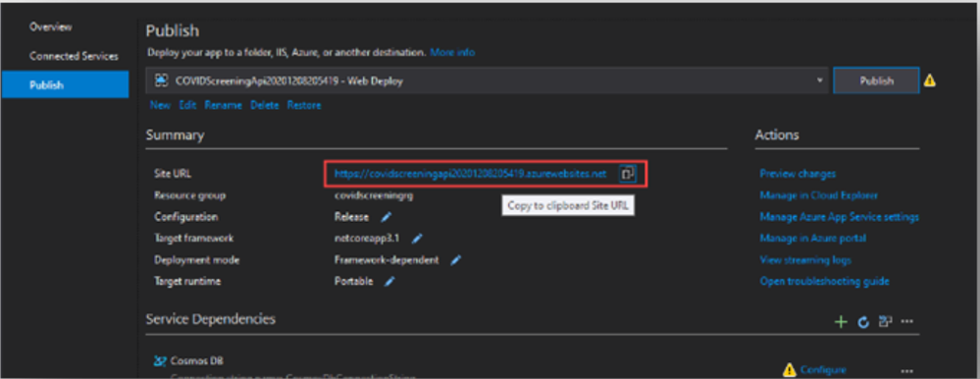Open Connected Services tab
This screenshot has height=379, width=980.
point(74,56)
